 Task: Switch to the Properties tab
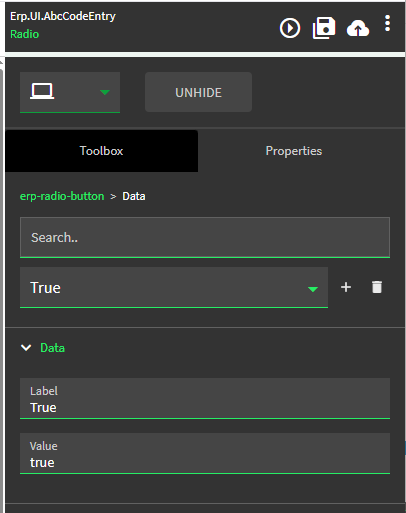pos(294,151)
